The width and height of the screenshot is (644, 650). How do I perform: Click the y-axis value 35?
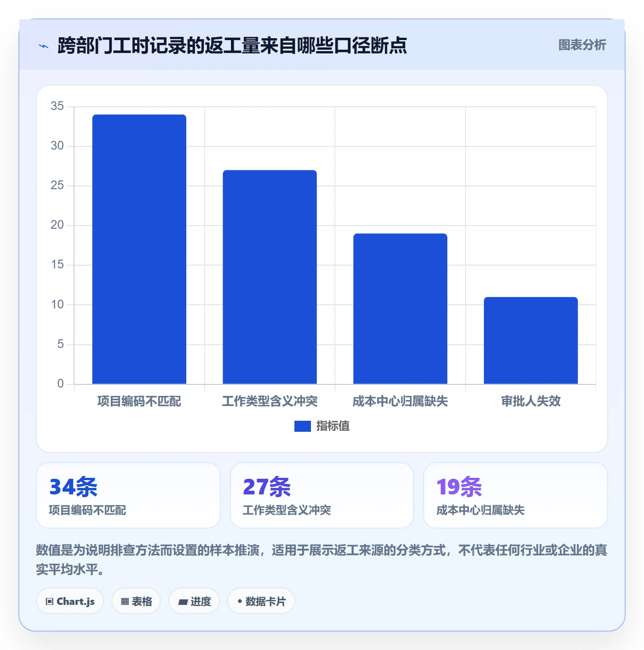[57, 106]
